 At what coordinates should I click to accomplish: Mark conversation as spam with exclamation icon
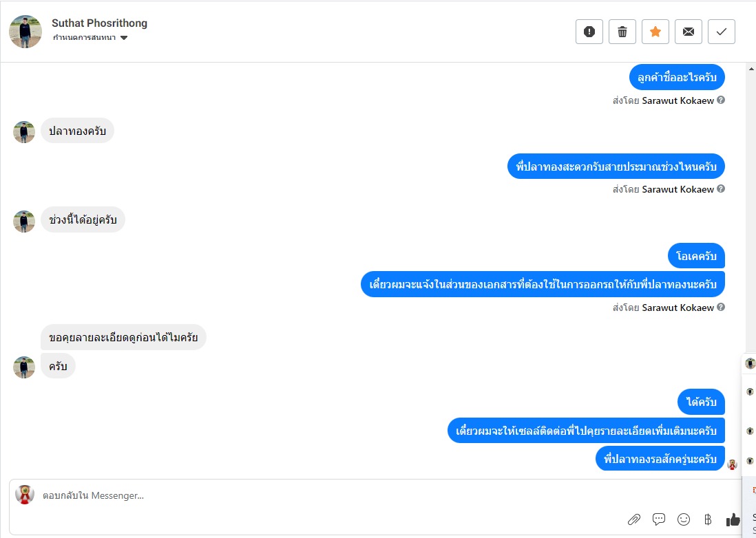(x=589, y=32)
